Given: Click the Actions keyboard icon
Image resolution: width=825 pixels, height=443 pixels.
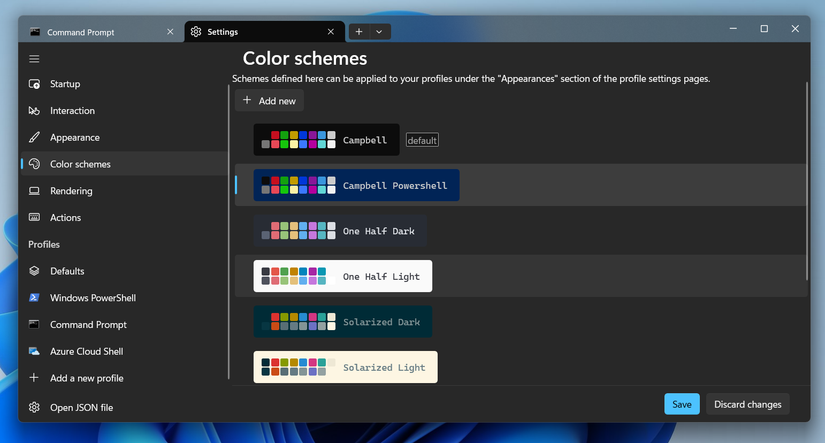Looking at the screenshot, I should 34,217.
